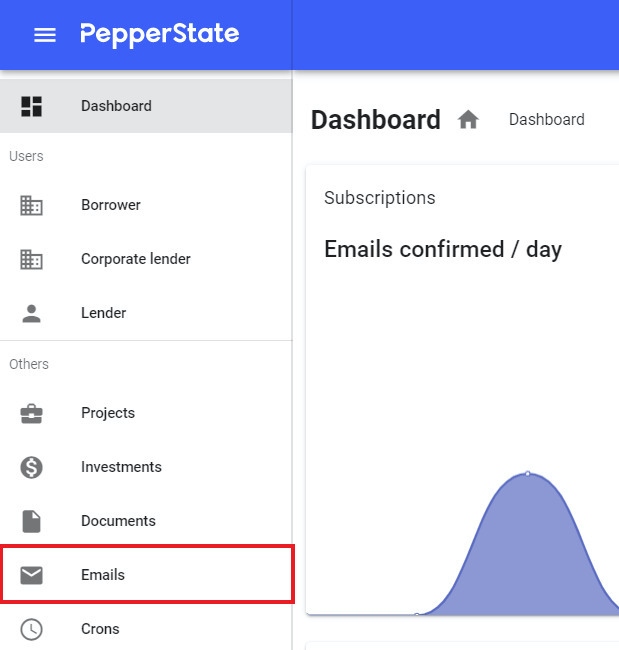Click the 'Users' sidebar section label
This screenshot has height=650, width=619.
[26, 156]
